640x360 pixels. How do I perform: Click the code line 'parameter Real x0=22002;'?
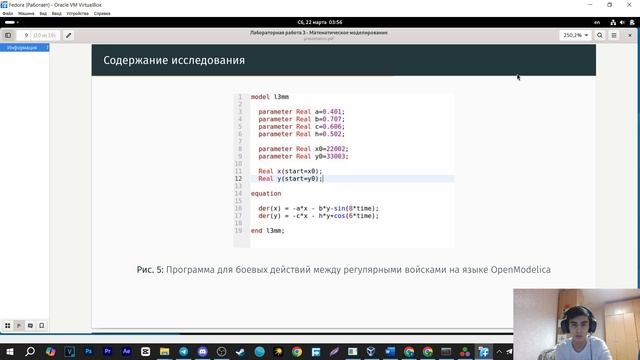coord(303,149)
